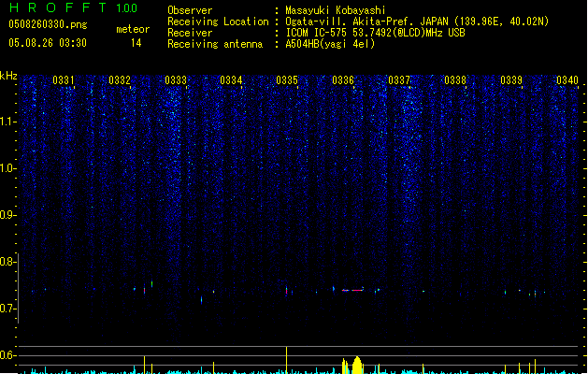Click the HROFFT 1.0.0 title text
The width and height of the screenshot is (588, 374).
click(x=74, y=7)
